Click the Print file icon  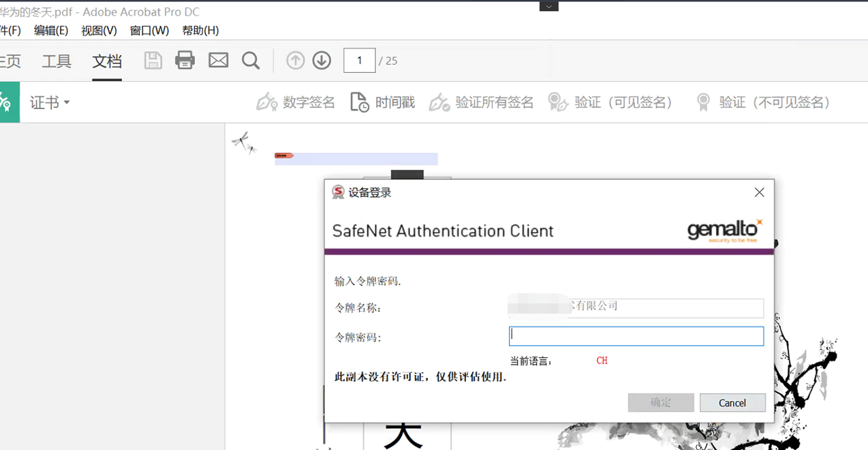coord(185,60)
